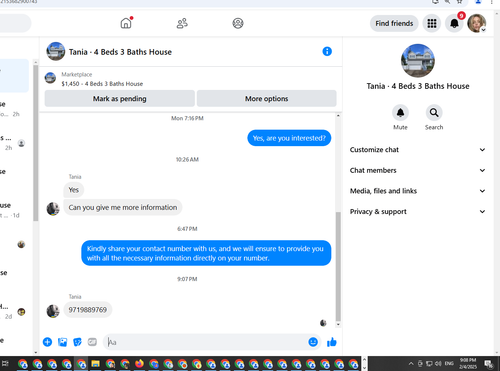
Task: Click the Find friends button
Action: coord(394,23)
